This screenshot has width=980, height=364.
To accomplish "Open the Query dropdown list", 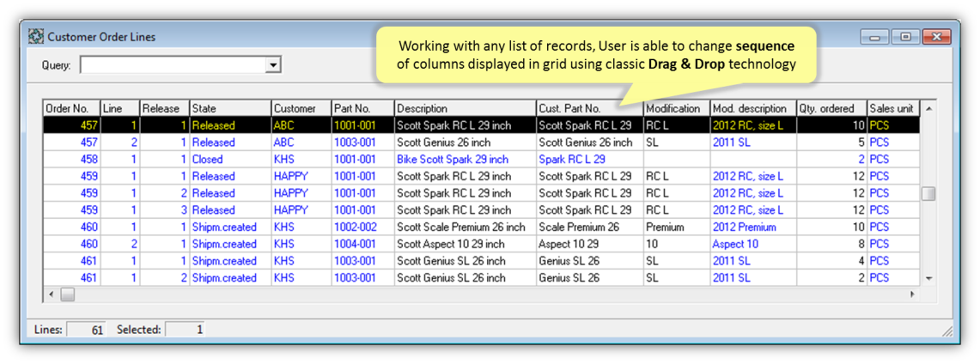I will tap(273, 65).
